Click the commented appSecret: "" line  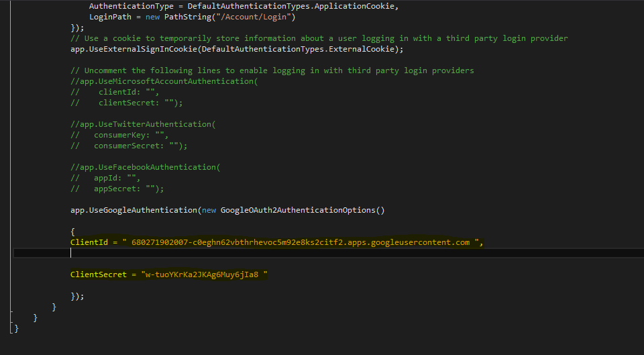pyautogui.click(x=117, y=188)
